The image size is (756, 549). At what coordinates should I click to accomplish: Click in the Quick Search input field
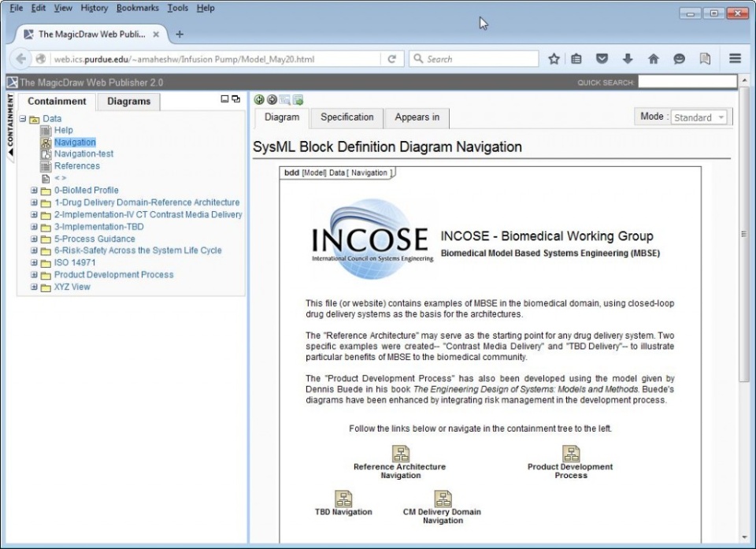click(x=687, y=82)
